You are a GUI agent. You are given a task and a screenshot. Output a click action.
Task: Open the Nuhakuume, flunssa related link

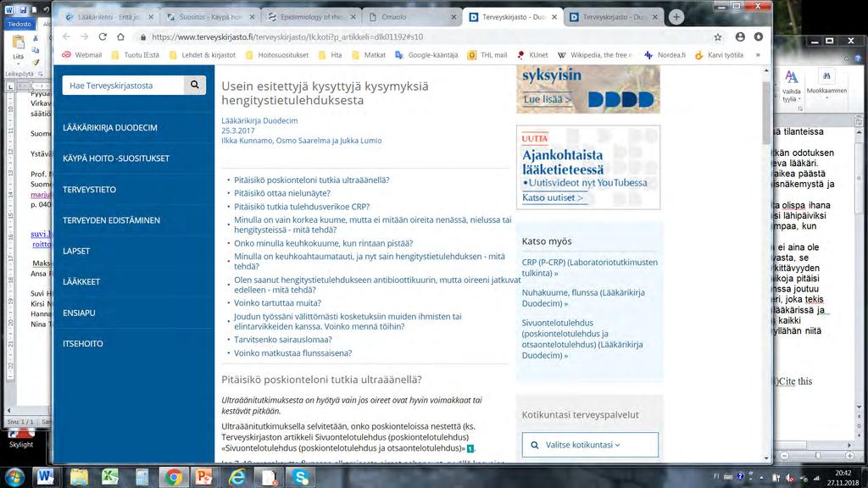click(x=583, y=297)
